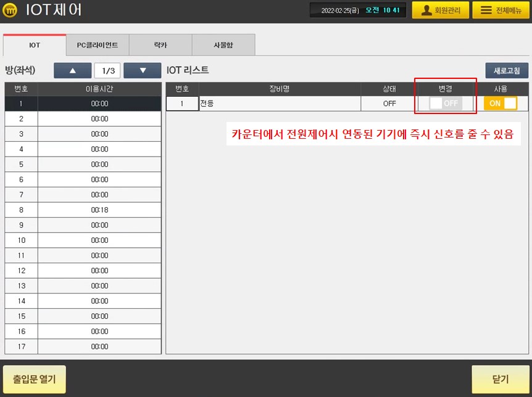532x397 pixels.
Task: Select room number 6 row
Action: 83,179
